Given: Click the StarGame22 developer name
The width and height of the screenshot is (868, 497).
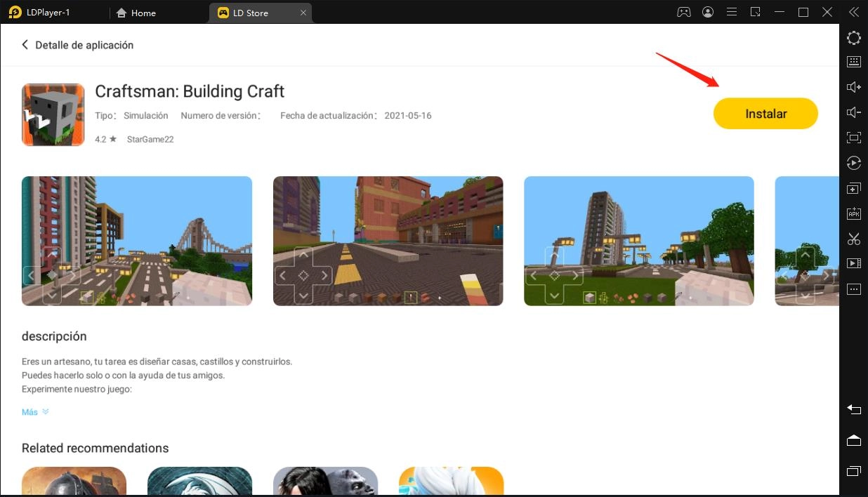Looking at the screenshot, I should (x=150, y=139).
